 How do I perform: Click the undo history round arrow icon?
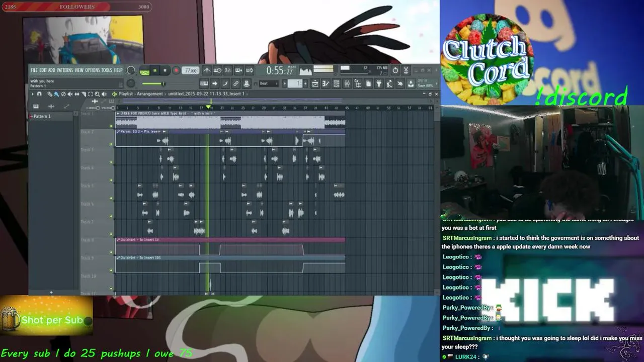pos(395,71)
